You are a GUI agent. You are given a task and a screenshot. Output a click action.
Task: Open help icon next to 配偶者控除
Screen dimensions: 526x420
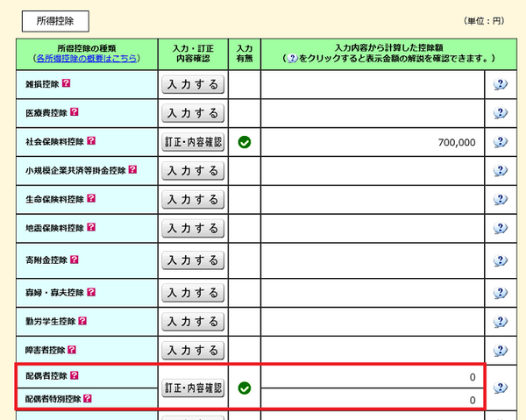click(75, 375)
